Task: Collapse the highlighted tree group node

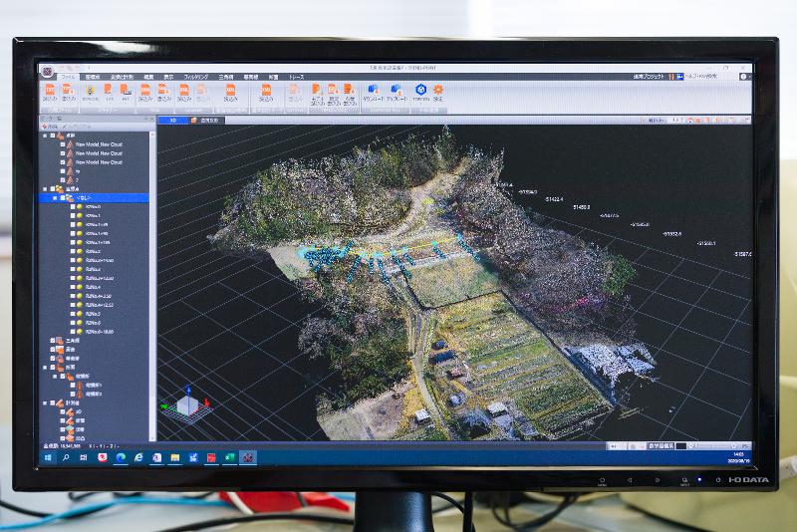Action: tap(55, 197)
